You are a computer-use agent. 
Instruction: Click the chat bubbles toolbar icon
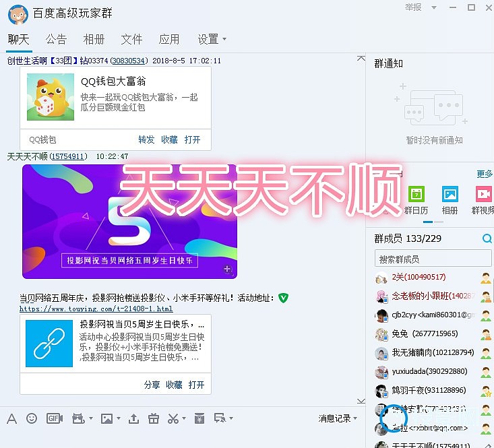[220, 418]
